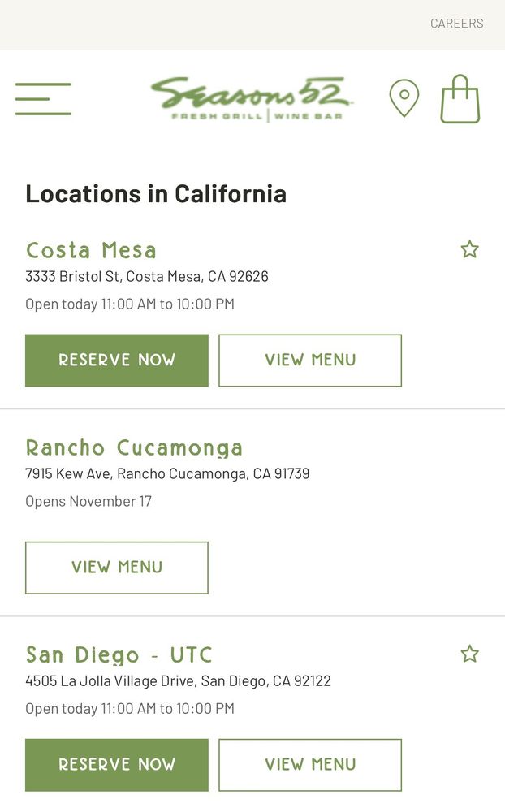The width and height of the screenshot is (505, 812).
Task: Follow the Careers link
Action: pos(456,24)
